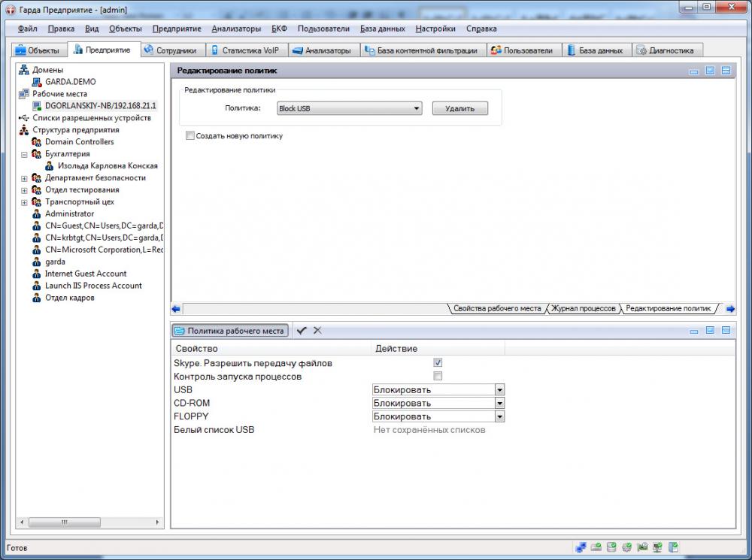Viewport: 752px width, 560px height.
Task: Select the DGORLANSKIY-NB workstation in tree
Action: pyautogui.click(x=100, y=106)
